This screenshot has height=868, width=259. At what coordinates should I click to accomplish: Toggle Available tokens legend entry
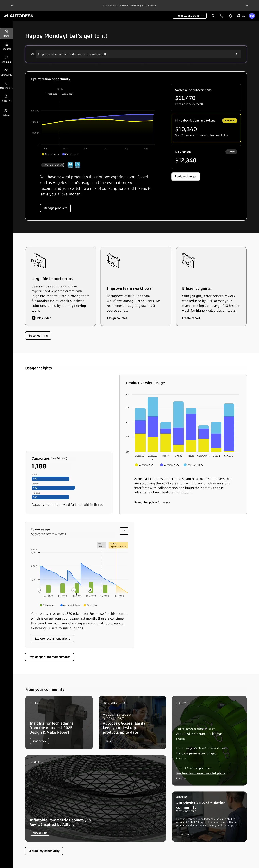[70, 605]
